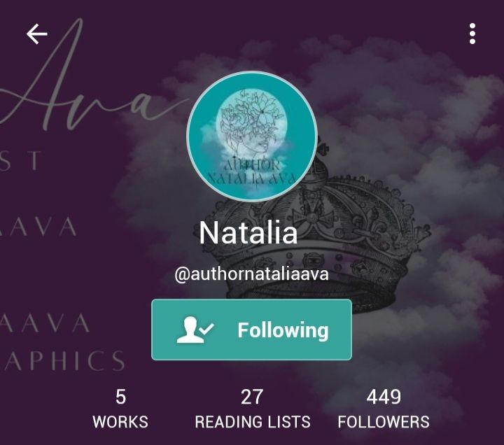Go back using the arrow icon
The width and height of the screenshot is (504, 445).
pos(36,34)
